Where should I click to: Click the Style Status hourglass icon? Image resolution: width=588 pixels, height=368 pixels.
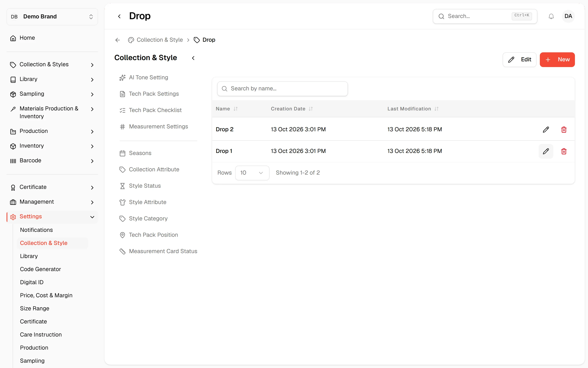pos(122,186)
